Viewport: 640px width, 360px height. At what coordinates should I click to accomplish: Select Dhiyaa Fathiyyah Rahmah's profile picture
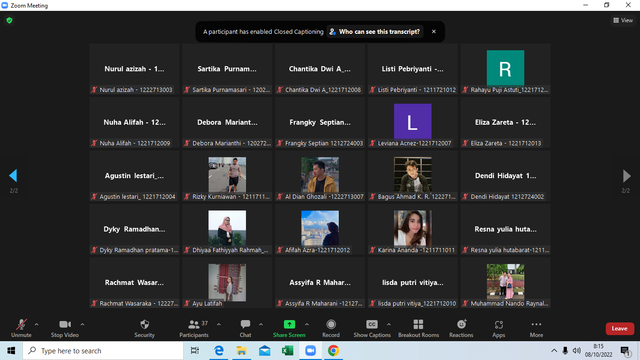click(x=227, y=228)
